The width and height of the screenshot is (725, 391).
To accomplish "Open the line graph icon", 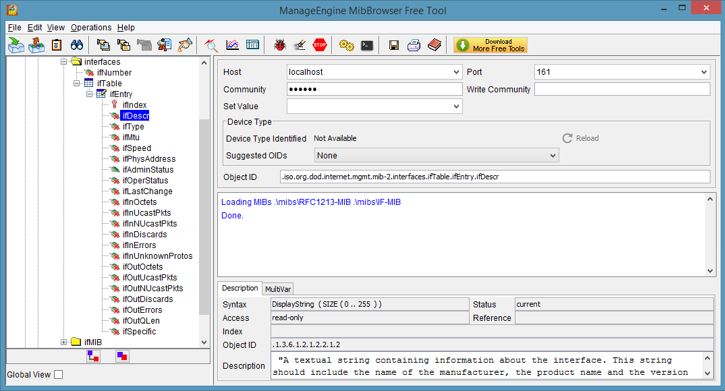I will (x=232, y=45).
